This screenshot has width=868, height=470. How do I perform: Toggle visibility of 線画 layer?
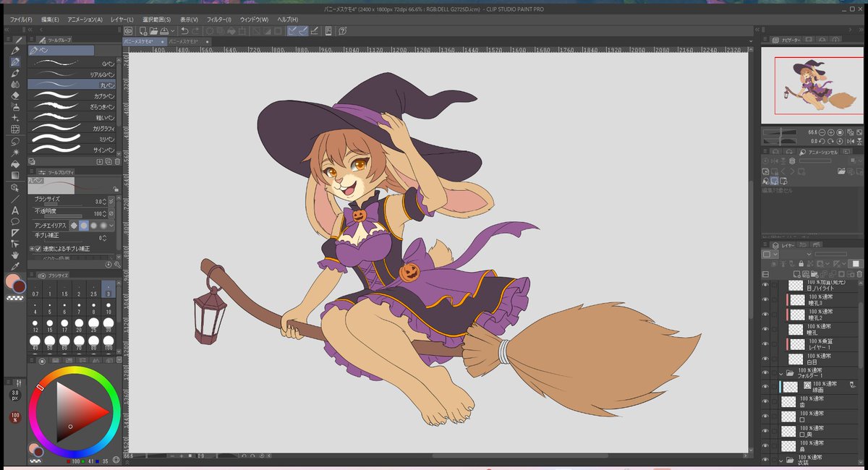point(765,387)
